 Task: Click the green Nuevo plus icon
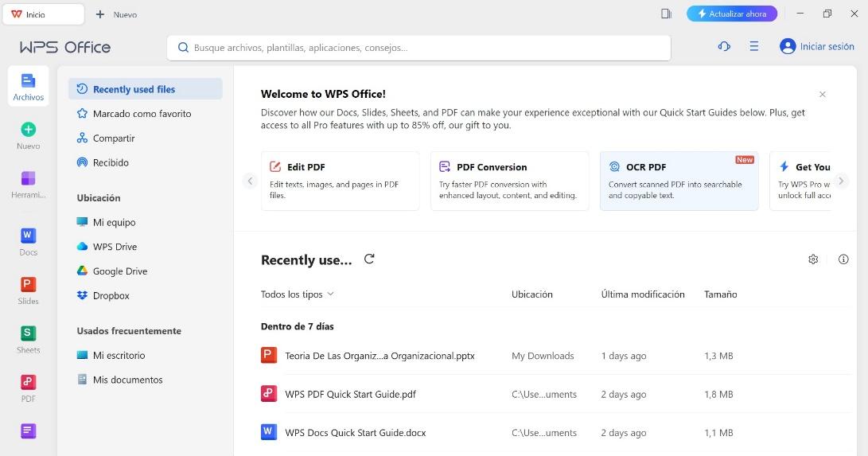click(x=28, y=130)
